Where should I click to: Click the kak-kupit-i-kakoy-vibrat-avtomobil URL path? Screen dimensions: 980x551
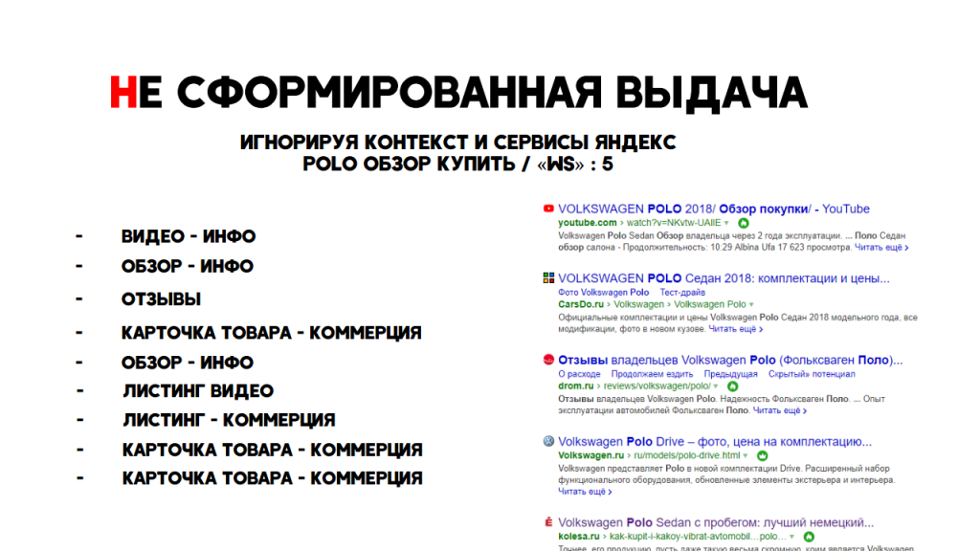(698, 537)
